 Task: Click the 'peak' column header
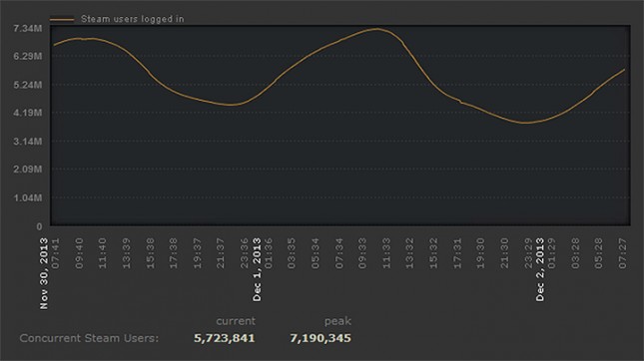point(337,321)
